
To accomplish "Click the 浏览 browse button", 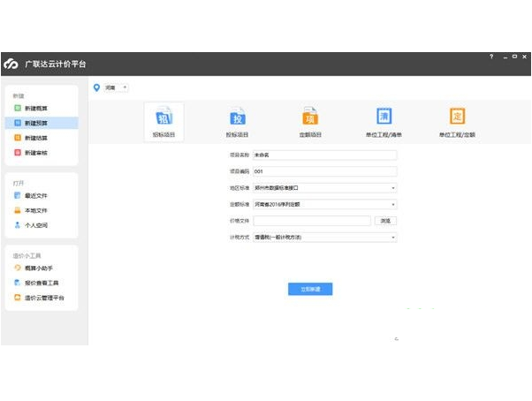I will click(x=385, y=221).
